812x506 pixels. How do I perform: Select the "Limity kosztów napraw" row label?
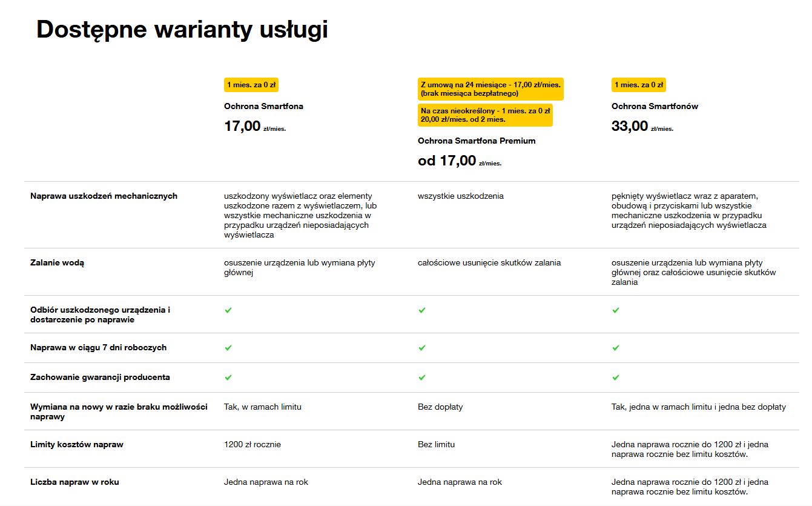coord(77,445)
